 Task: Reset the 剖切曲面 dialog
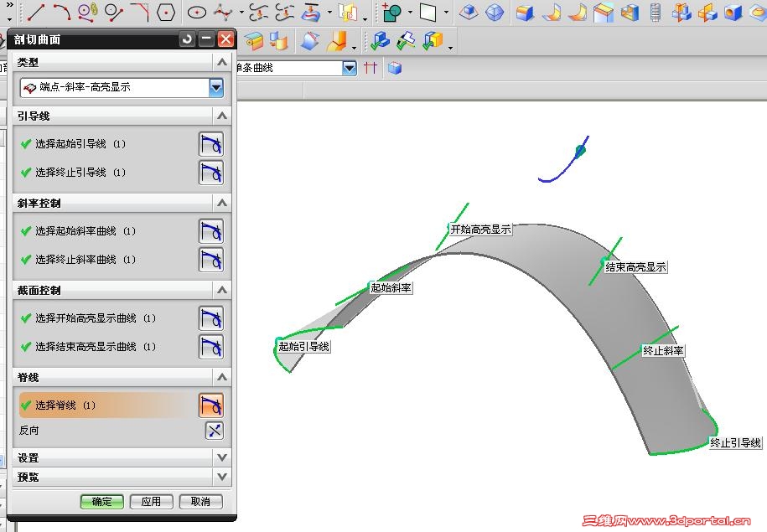[x=188, y=39]
